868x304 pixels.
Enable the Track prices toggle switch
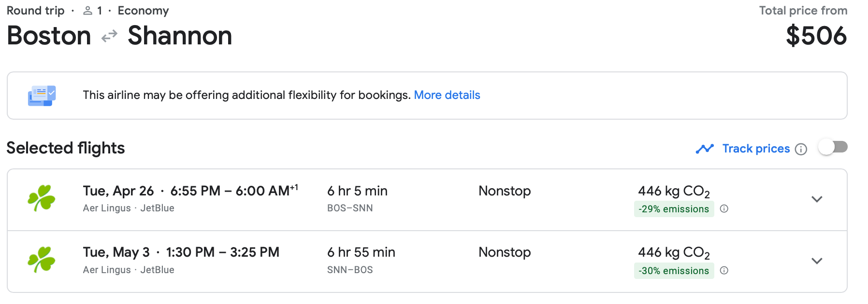[833, 147]
